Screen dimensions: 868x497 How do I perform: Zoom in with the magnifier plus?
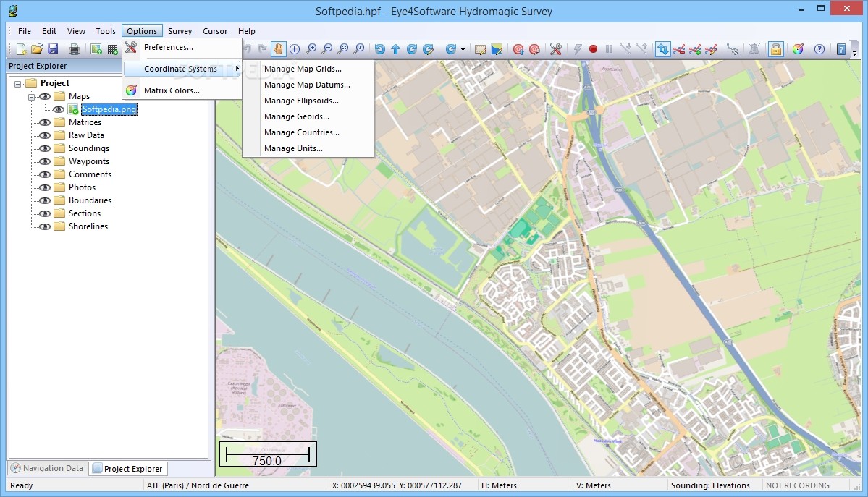pos(311,49)
